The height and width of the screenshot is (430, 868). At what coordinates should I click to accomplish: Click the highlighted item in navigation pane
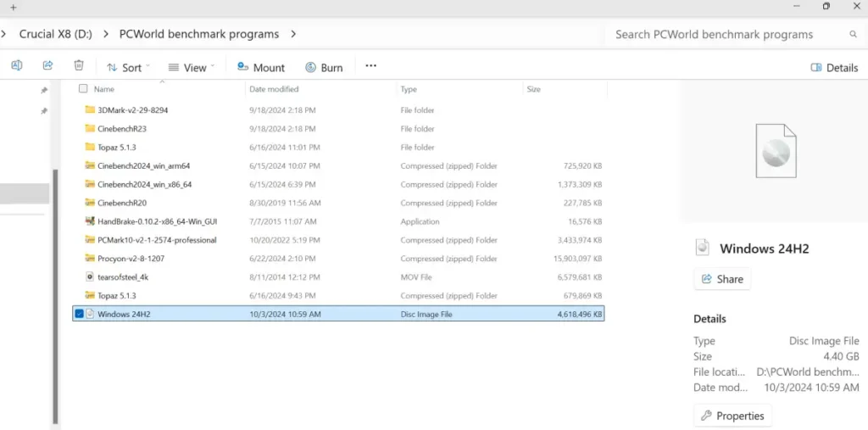pos(25,194)
